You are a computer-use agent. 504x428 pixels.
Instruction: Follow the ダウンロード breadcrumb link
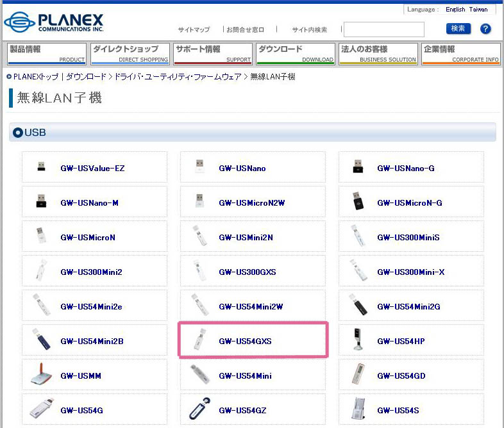click(86, 77)
